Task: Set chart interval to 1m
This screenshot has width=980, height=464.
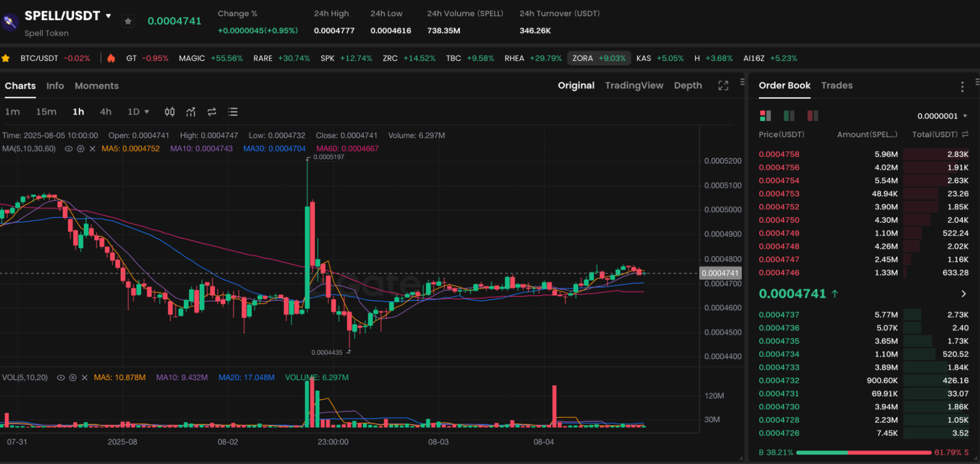Action: tap(12, 112)
